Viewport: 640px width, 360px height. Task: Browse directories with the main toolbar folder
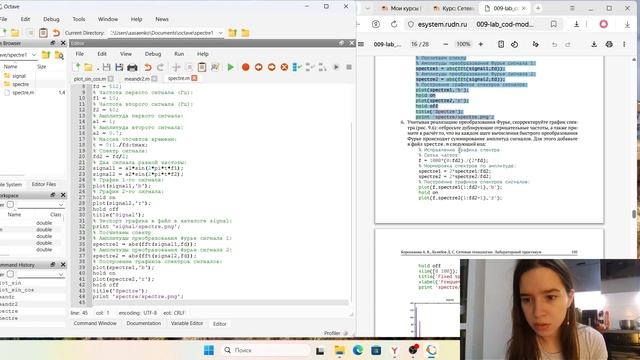245,33
